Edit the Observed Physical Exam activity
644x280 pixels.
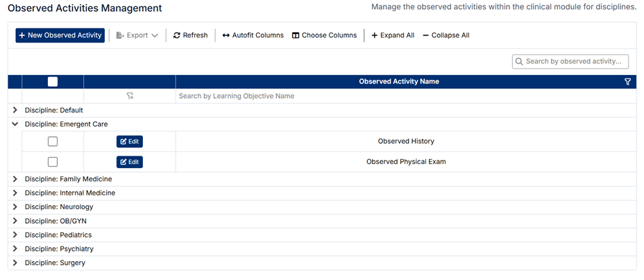coord(130,162)
